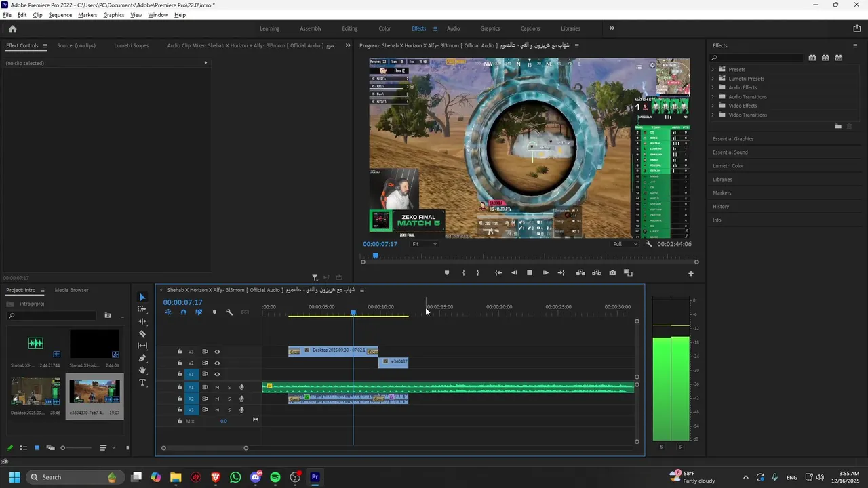868x488 pixels.
Task: Select the Track Select Forward tool
Action: tap(142, 309)
